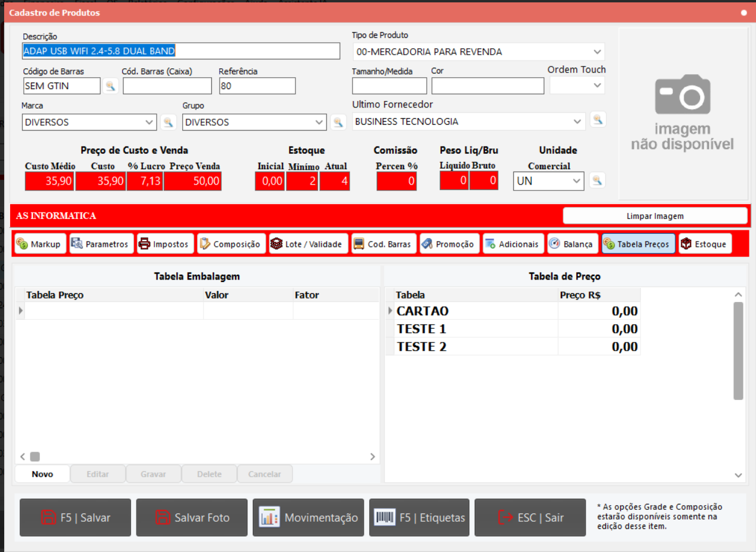Image resolution: width=756 pixels, height=552 pixels.
Task: Click scroll down arrow in Tabela de Preço
Action: [738, 475]
